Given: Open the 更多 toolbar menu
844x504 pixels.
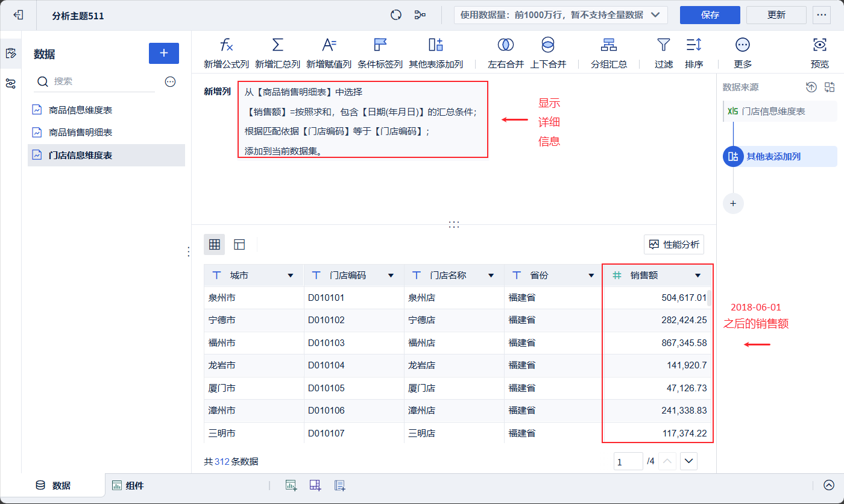Looking at the screenshot, I should click(x=743, y=53).
